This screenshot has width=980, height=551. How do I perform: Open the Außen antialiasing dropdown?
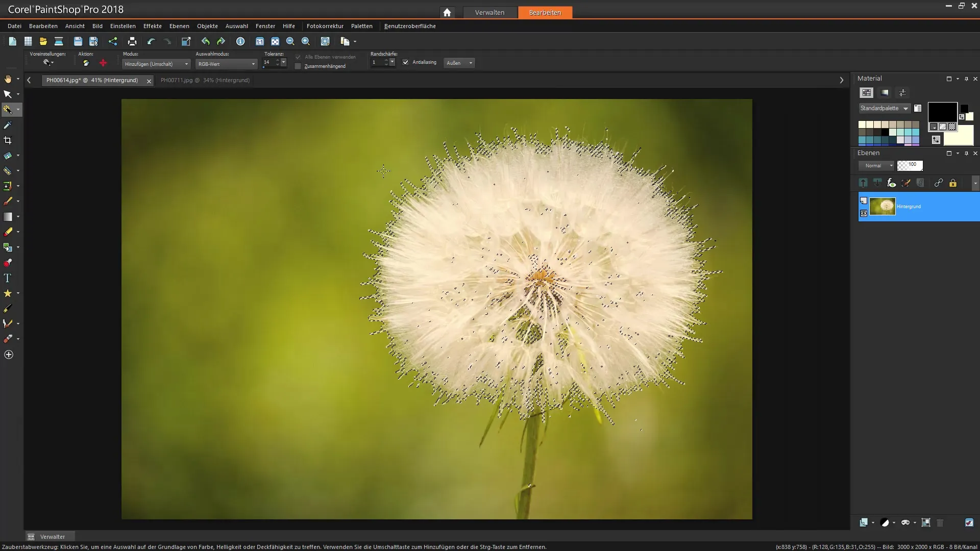pyautogui.click(x=459, y=63)
